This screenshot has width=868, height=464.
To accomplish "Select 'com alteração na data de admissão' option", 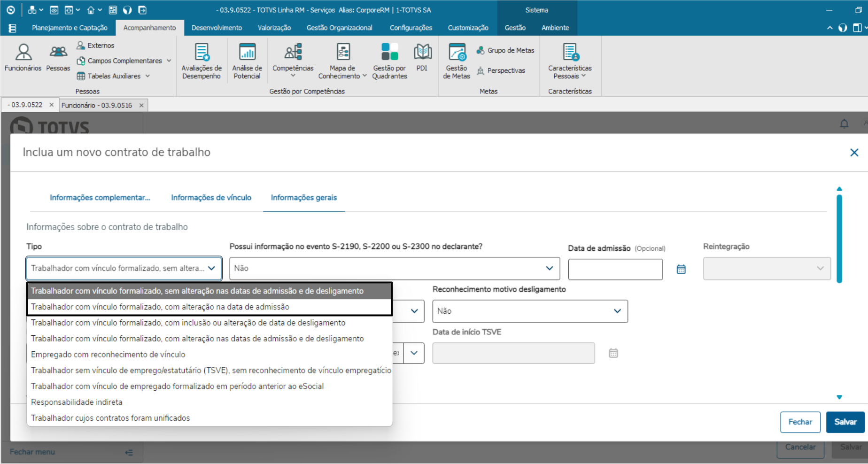I will pos(209,307).
